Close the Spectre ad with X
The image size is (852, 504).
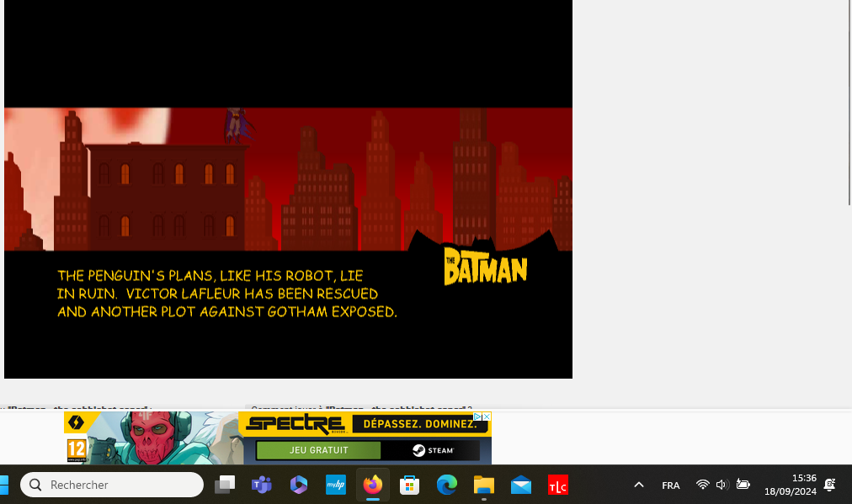pos(487,416)
